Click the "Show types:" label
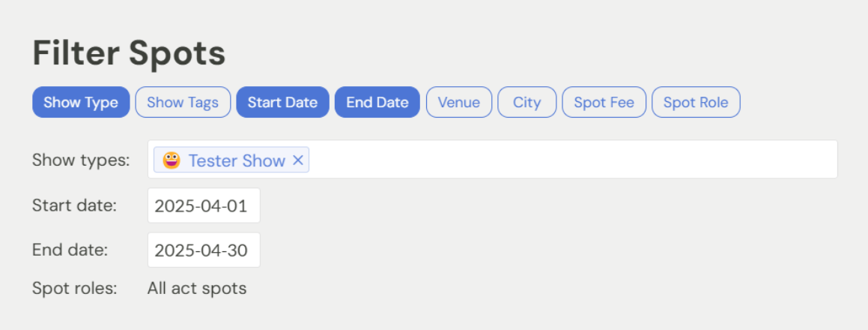The image size is (868, 330). tap(81, 160)
